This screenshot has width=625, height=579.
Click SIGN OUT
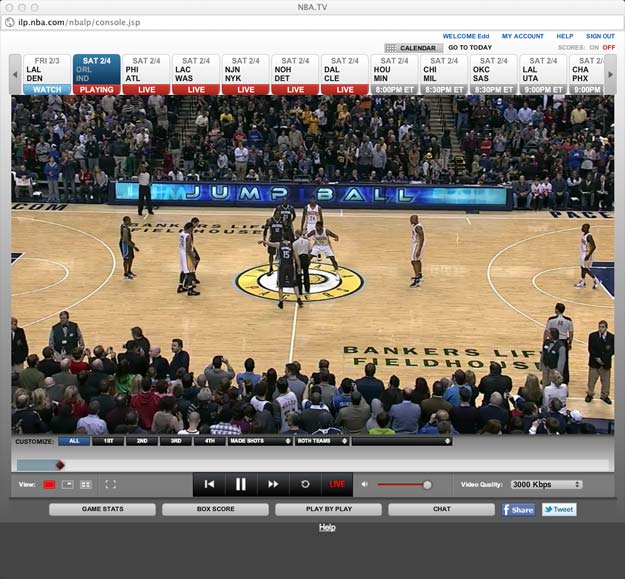tap(600, 36)
